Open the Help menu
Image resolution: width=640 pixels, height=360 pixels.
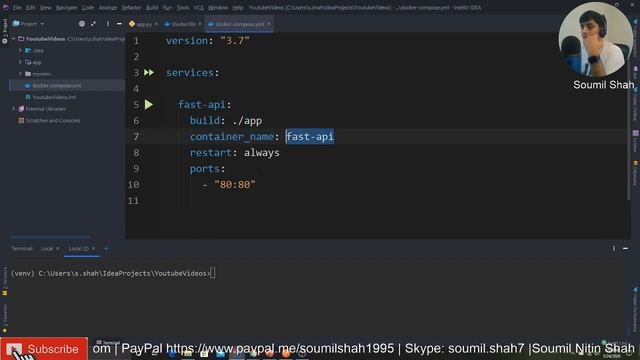pos(238,7)
